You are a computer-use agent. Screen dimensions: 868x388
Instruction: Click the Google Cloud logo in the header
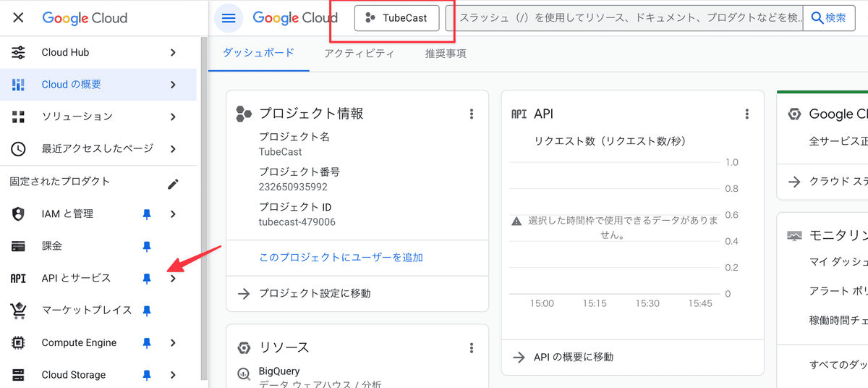[x=295, y=18]
